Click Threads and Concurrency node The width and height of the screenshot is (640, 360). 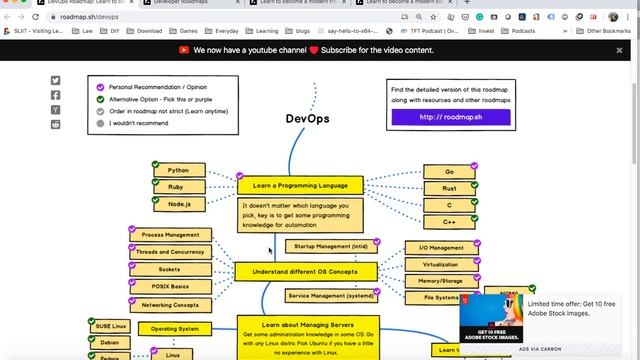(171, 252)
